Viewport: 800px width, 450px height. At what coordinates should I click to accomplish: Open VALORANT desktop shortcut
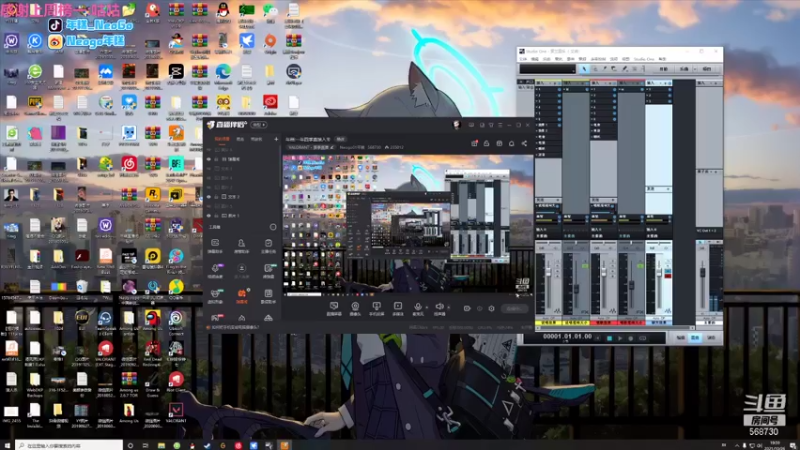(x=176, y=411)
